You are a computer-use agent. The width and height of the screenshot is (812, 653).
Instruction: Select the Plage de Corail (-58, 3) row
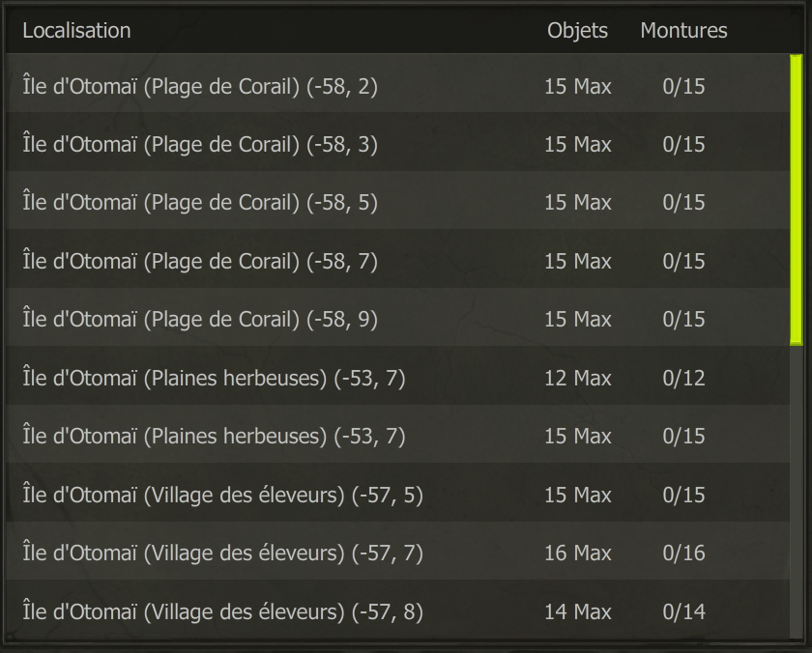[397, 142]
